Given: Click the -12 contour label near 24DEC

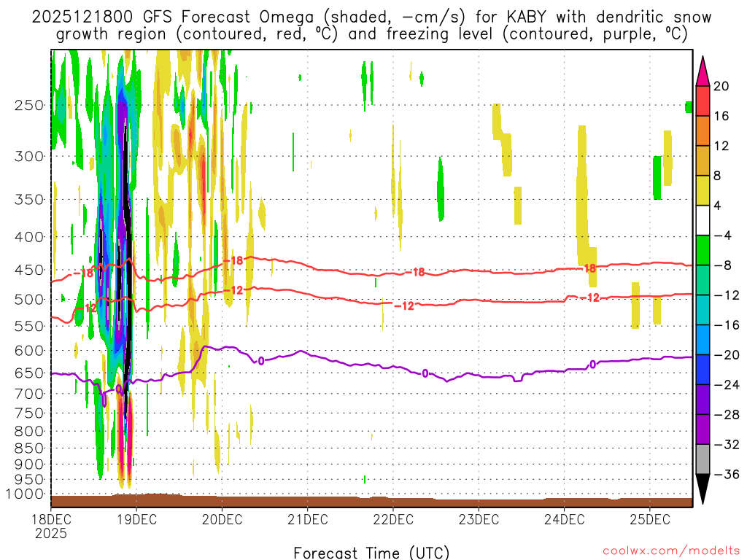Looking at the screenshot, I should 589,298.
